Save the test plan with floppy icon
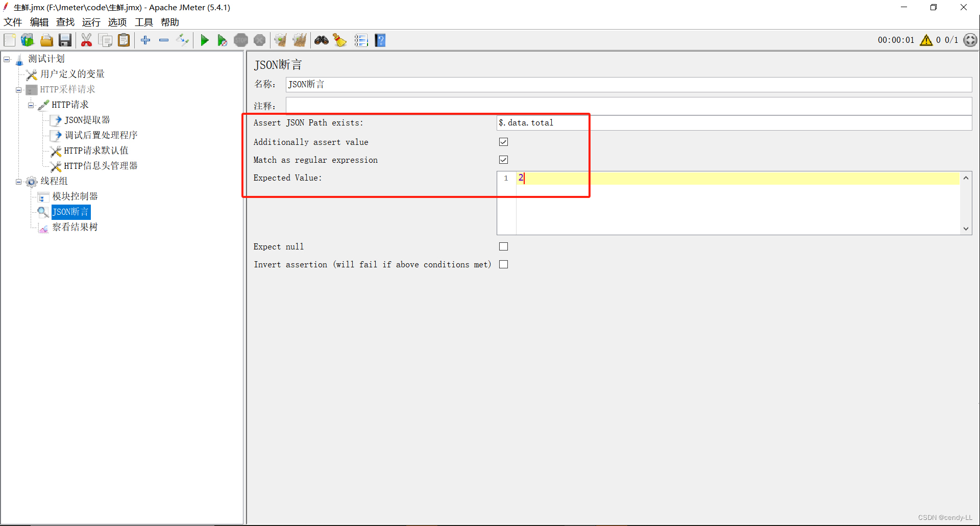Viewport: 980px width, 526px height. pos(65,40)
